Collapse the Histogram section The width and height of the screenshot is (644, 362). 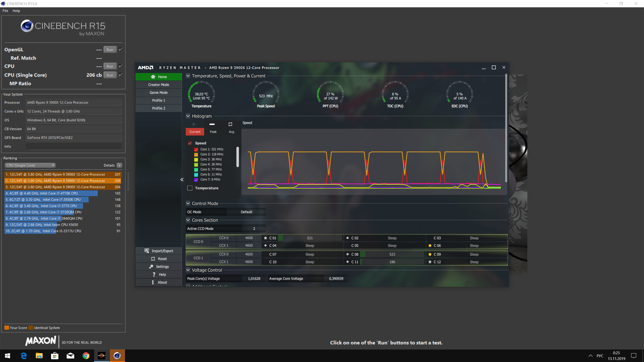pos(188,116)
